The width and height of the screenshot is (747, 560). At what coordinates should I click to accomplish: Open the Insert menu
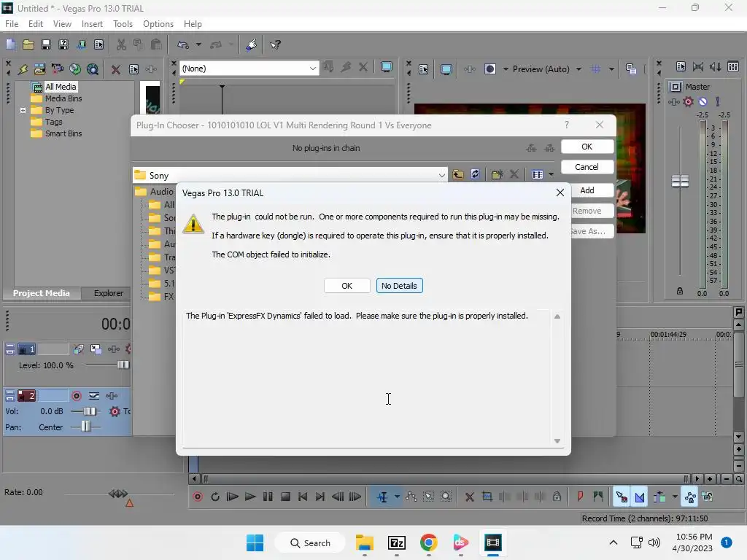[x=92, y=24]
